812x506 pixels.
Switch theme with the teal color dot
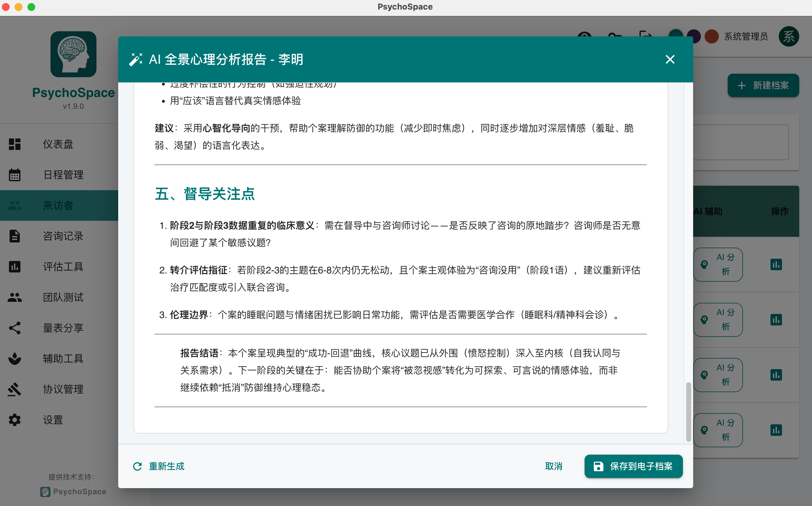click(x=676, y=36)
